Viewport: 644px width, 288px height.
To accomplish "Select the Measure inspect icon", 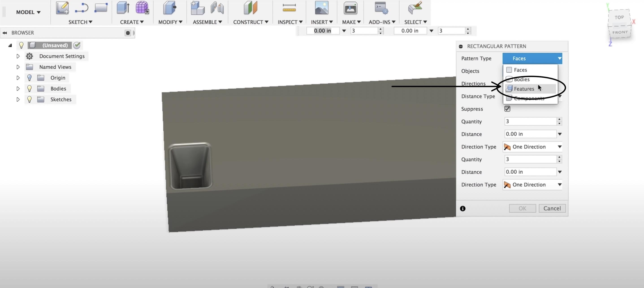I will [289, 7].
